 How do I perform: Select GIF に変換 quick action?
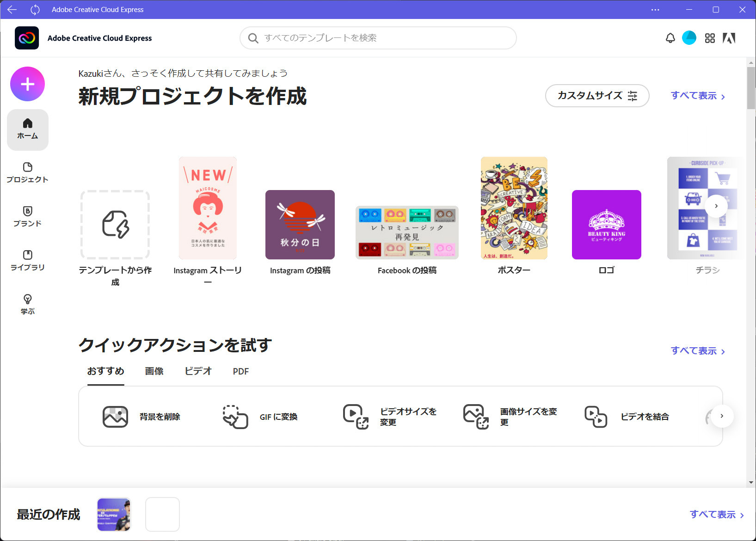(260, 417)
